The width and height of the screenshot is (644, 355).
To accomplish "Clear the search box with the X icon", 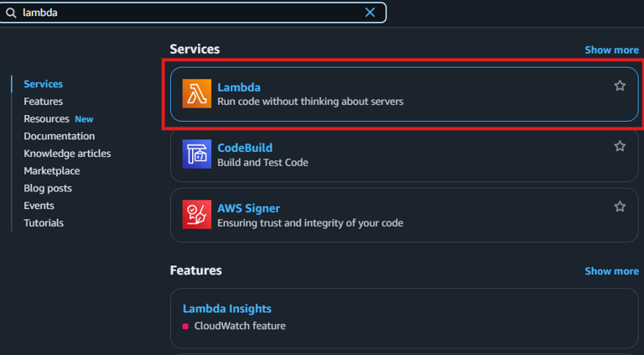I will point(370,13).
